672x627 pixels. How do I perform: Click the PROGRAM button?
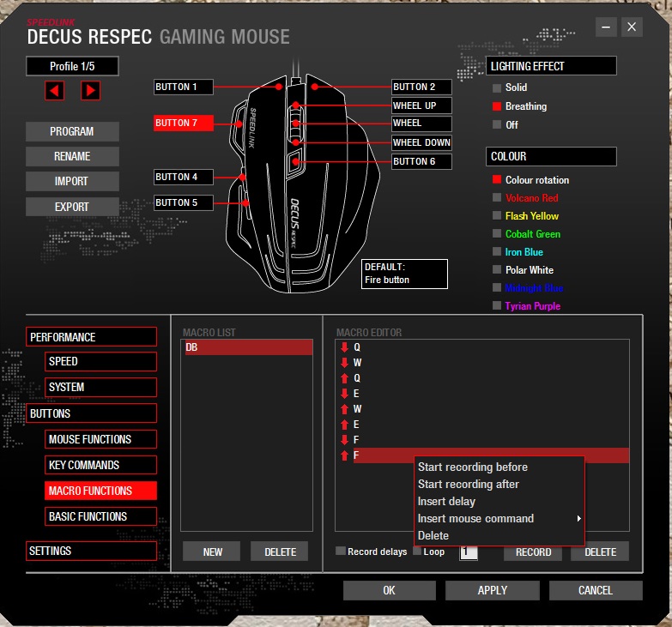pos(72,131)
